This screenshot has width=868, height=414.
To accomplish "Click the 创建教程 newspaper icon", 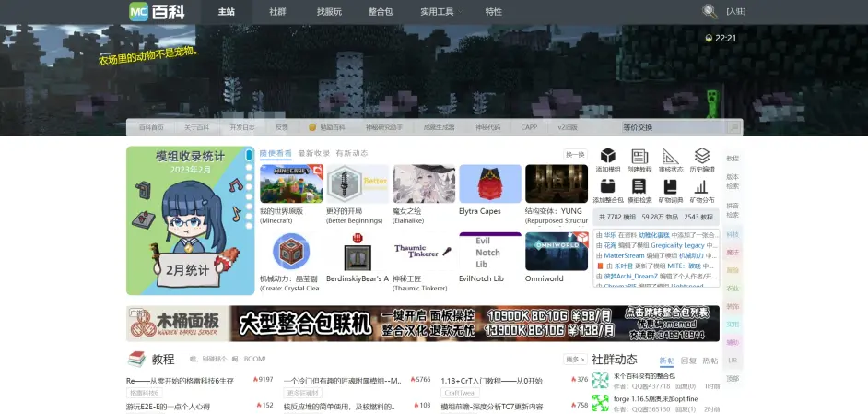I will [x=639, y=156].
